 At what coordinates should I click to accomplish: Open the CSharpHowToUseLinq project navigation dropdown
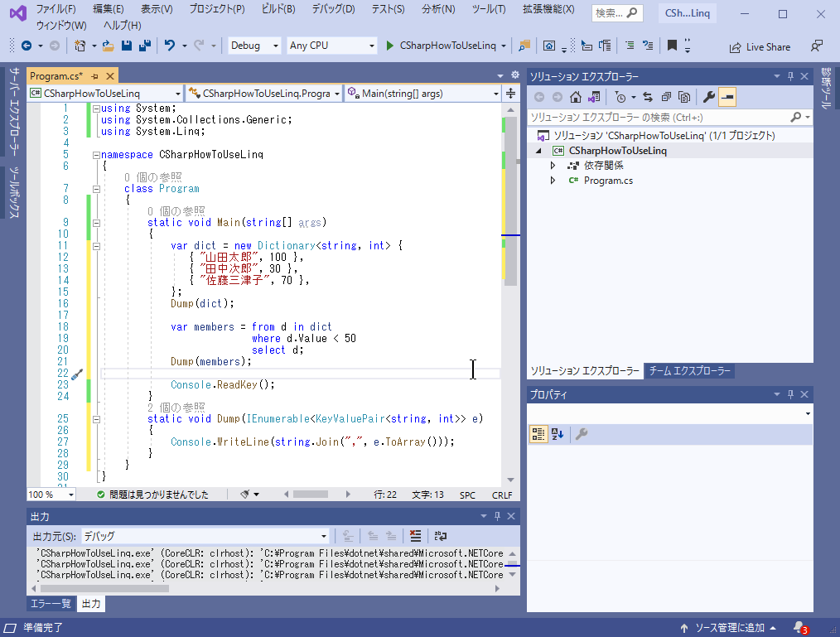point(105,94)
